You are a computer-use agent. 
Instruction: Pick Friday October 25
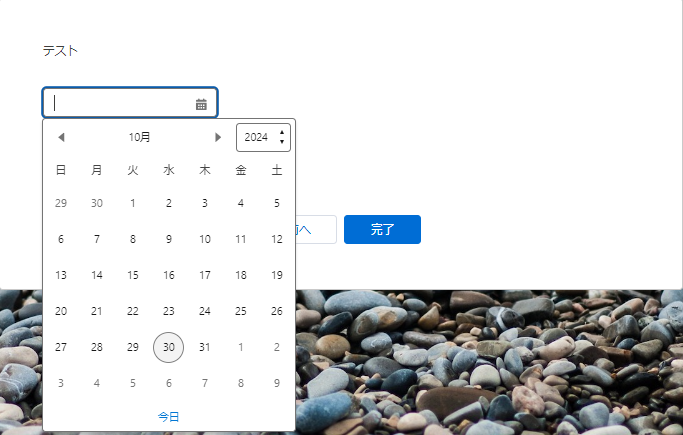point(241,311)
